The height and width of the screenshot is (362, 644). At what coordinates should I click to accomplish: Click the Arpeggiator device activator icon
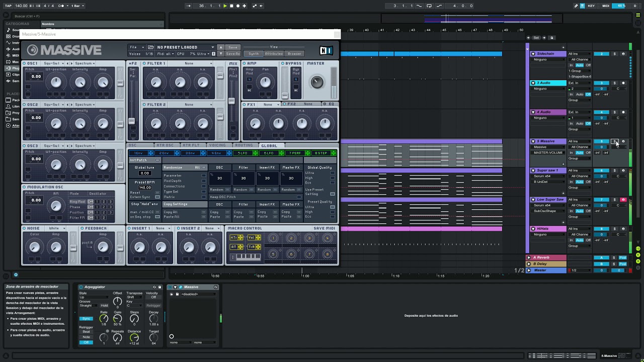pyautogui.click(x=81, y=287)
